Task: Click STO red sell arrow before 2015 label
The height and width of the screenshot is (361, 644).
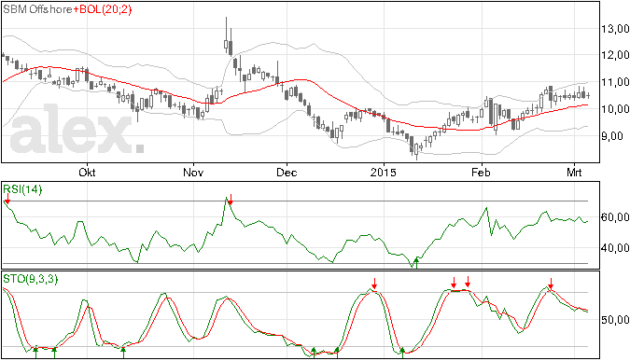Action: (374, 284)
